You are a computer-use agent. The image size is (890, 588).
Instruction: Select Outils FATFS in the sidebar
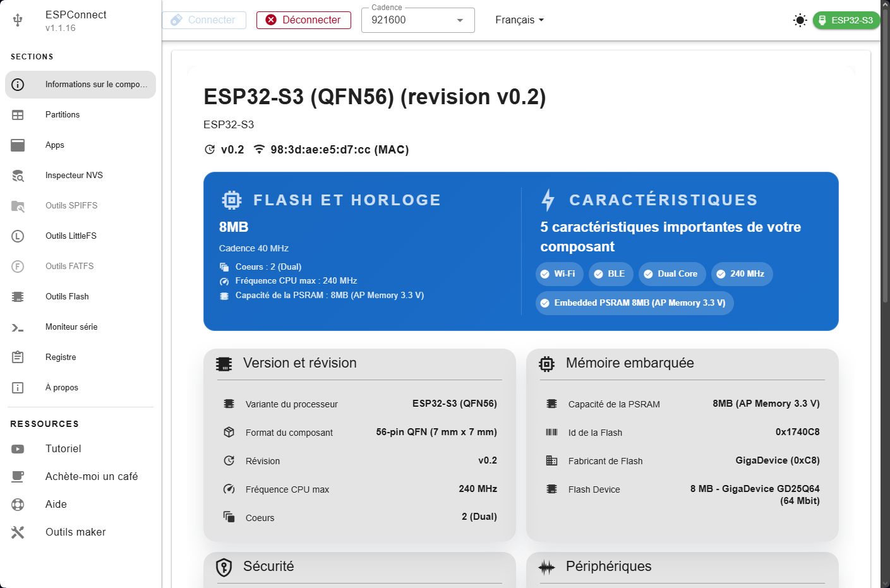pos(80,267)
